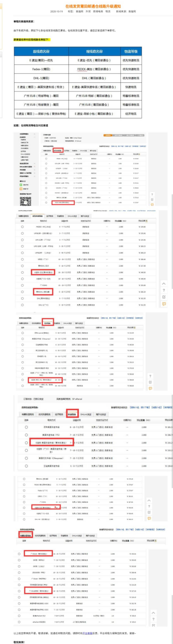Screen dimensions: 173x644
Task: Click table cell 广州 EUB（特邮带电）-莆田
Action: [41, 96]
